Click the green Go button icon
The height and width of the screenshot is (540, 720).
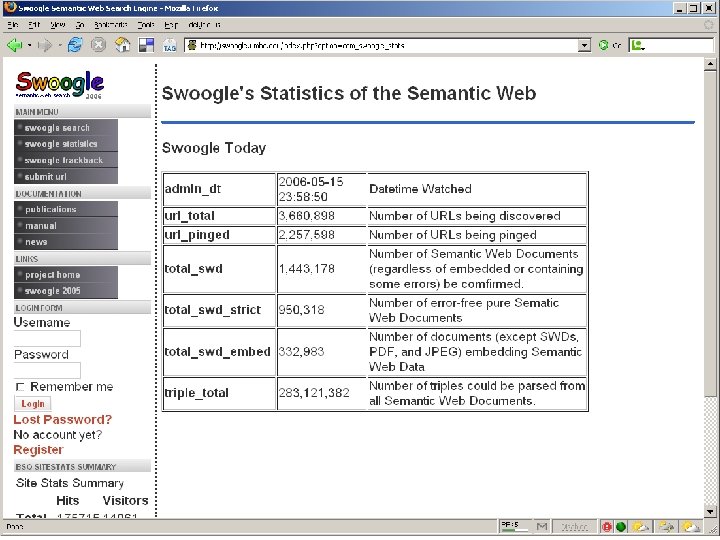pos(603,45)
